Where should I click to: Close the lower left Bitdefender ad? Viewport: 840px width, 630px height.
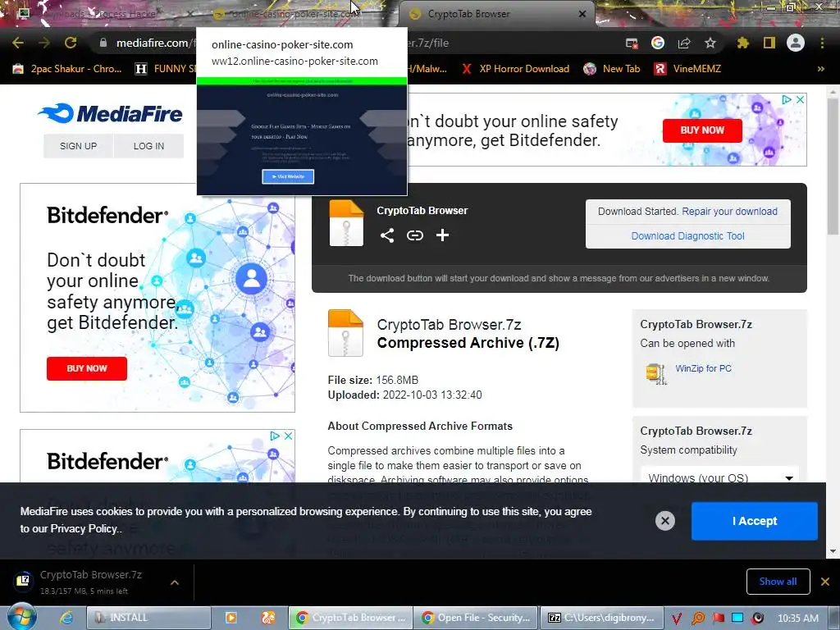pyautogui.click(x=288, y=436)
